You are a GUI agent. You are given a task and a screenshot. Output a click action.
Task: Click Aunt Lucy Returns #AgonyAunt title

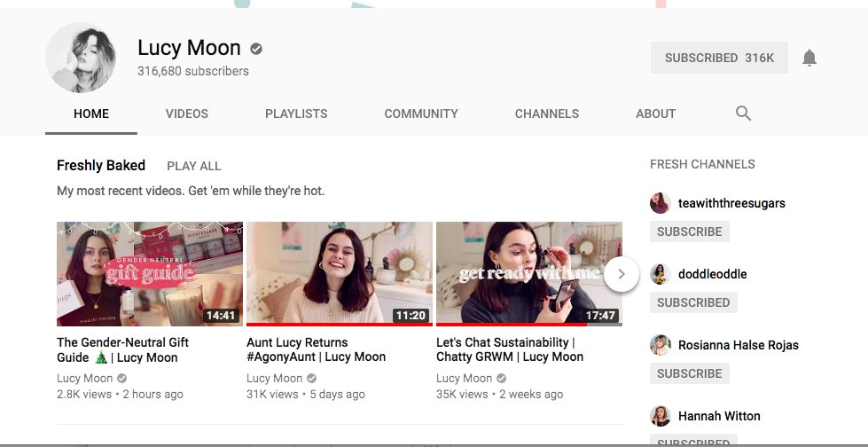[317, 350]
